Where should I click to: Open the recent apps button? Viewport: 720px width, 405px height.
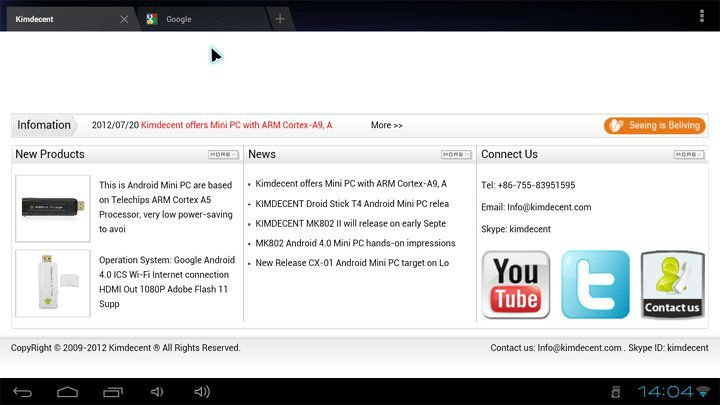[x=113, y=392]
